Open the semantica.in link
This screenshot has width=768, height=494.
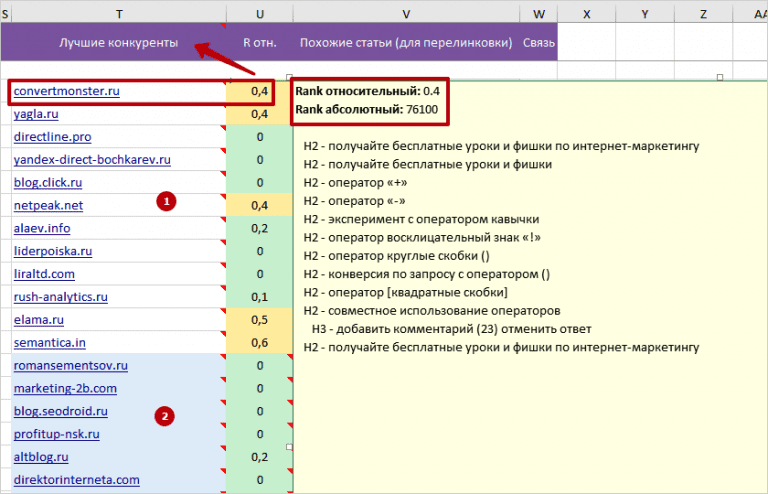49,343
